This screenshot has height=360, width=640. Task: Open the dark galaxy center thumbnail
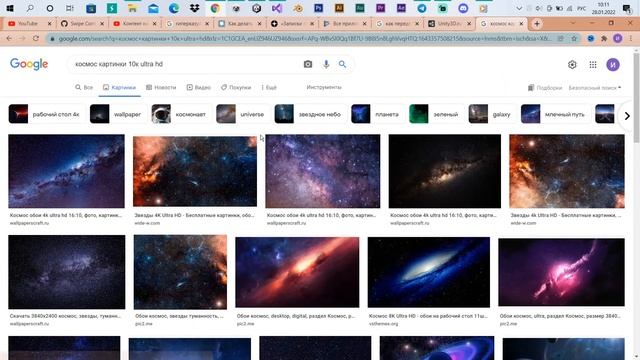[444, 171]
